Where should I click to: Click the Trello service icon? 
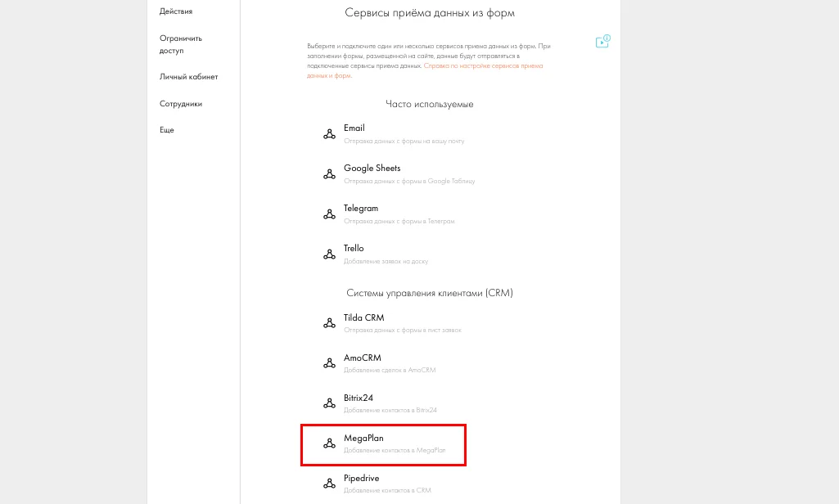pos(329,254)
